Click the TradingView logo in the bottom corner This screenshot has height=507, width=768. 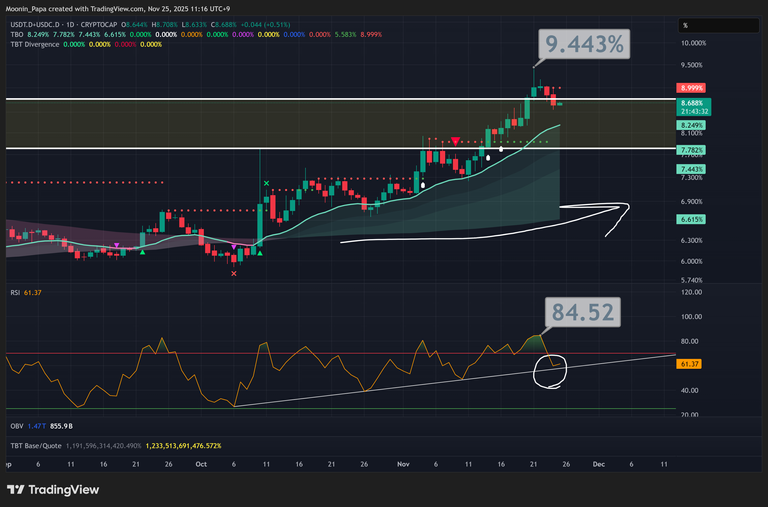click(x=52, y=489)
